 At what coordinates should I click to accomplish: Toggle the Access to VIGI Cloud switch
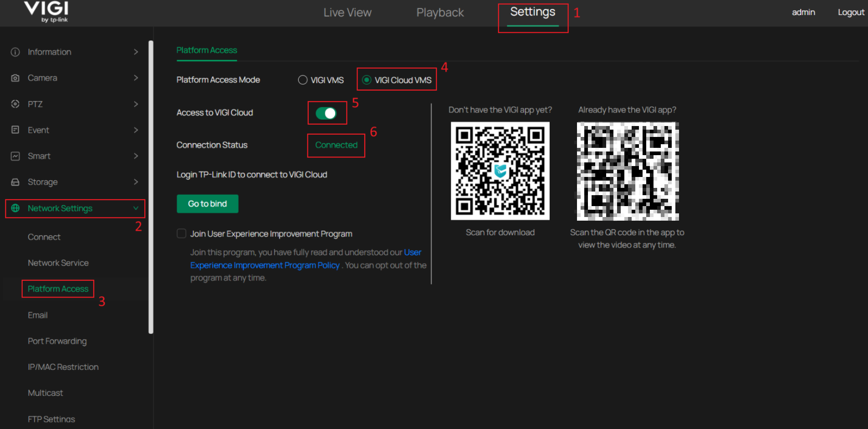(326, 113)
